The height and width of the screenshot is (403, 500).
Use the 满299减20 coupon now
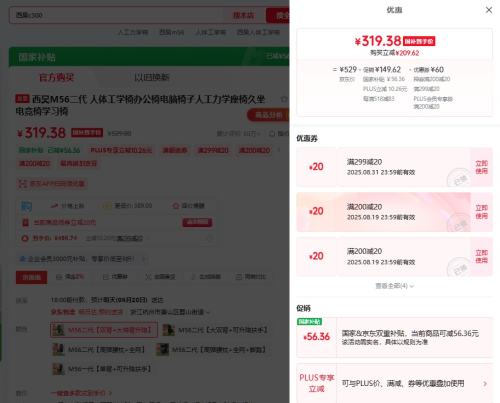481,167
